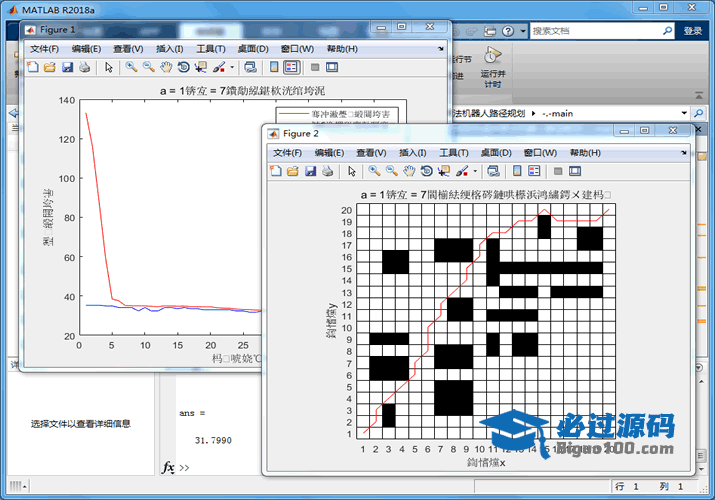Toggle the Insert Legend button in Figure 1
Image resolution: width=715 pixels, height=500 pixels.
pyautogui.click(x=291, y=67)
